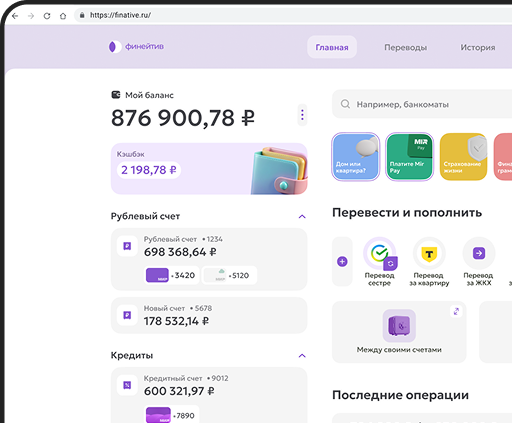Collapse the Рублевый счет section chevron
Image resolution: width=512 pixels, height=423 pixels.
click(302, 217)
